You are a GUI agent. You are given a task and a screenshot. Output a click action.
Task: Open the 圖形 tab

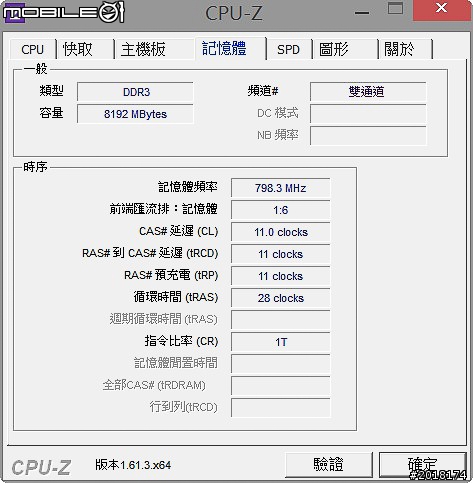(x=345, y=49)
